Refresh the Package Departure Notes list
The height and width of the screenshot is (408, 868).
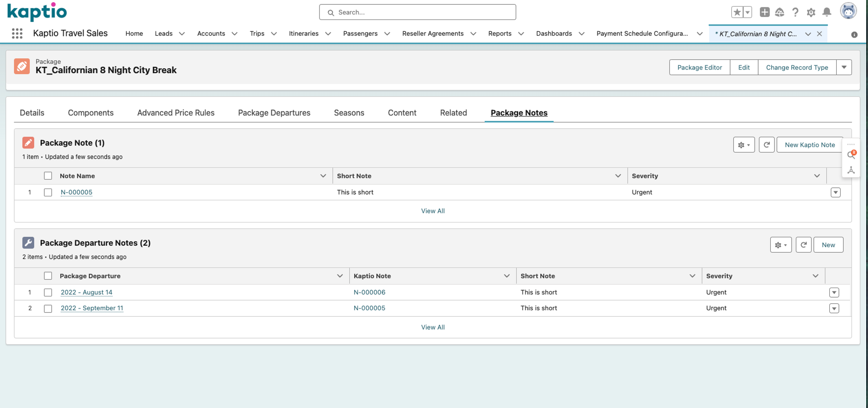tap(803, 245)
